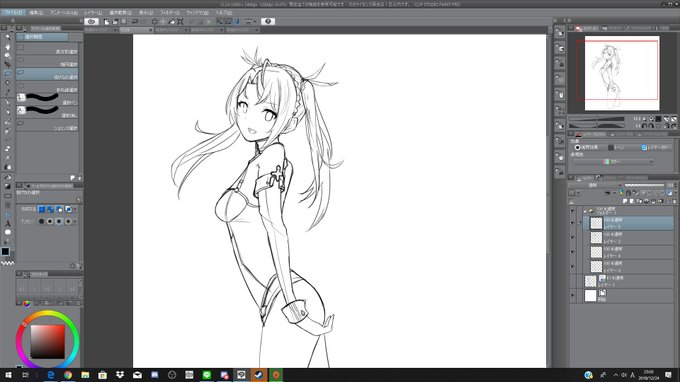680x382 pixels.
Task: Set anti-aliasing to strongest radio
Action: click(68, 221)
